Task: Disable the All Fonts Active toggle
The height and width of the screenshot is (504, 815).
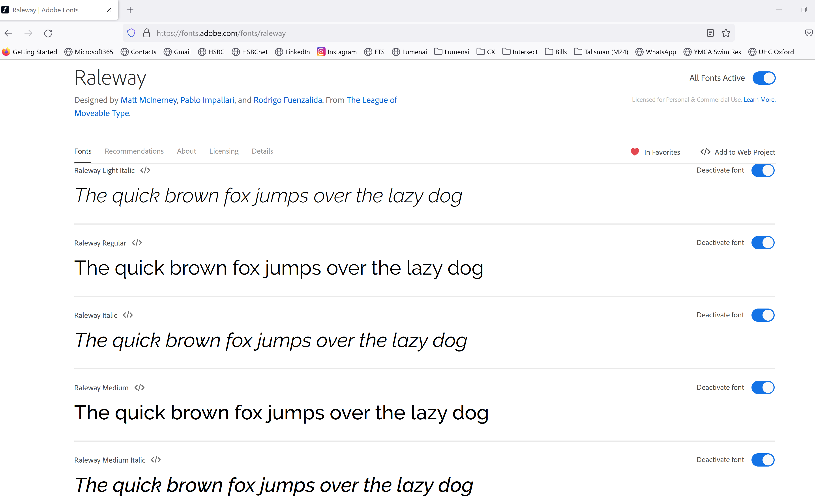Action: pyautogui.click(x=764, y=78)
